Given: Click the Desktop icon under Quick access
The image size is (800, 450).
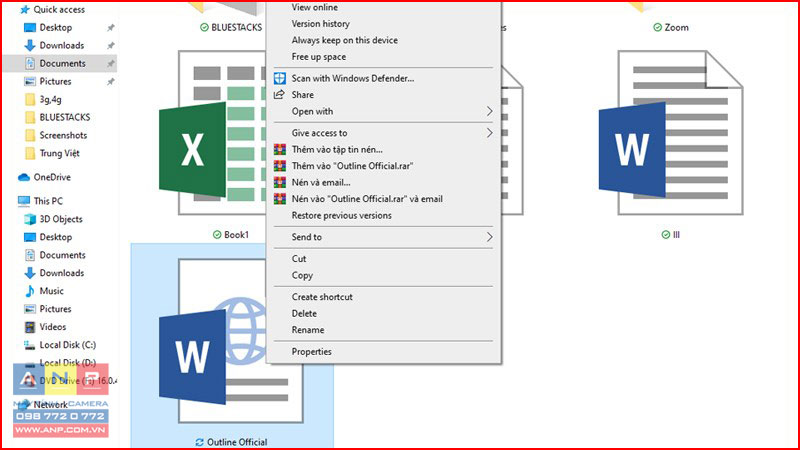Looking at the screenshot, I should click(x=30, y=28).
